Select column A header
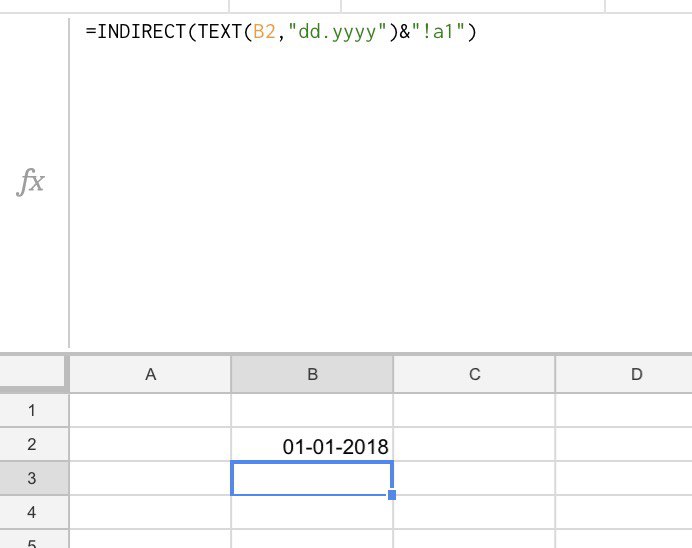 pyautogui.click(x=150, y=374)
